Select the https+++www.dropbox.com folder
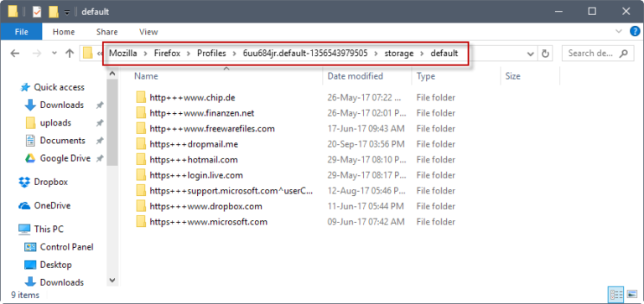The width and height of the screenshot is (644, 304). click(205, 206)
